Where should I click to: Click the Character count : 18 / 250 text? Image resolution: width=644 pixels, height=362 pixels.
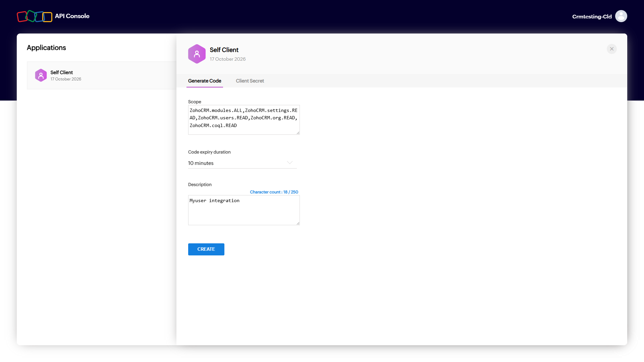point(274,192)
